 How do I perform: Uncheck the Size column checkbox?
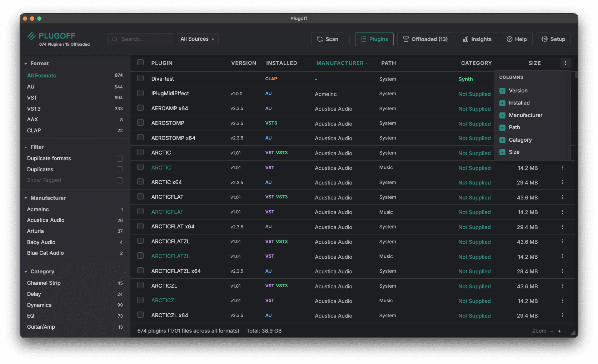pyautogui.click(x=502, y=152)
